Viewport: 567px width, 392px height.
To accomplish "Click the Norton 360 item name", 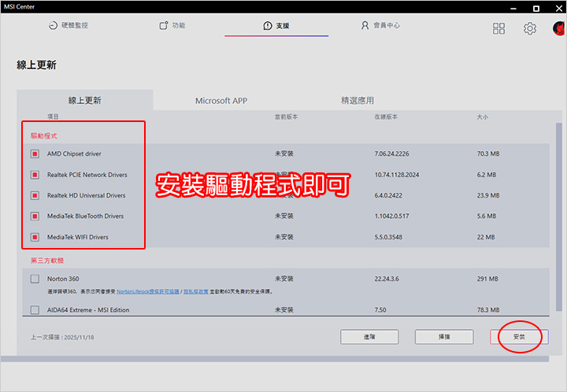I will [63, 279].
